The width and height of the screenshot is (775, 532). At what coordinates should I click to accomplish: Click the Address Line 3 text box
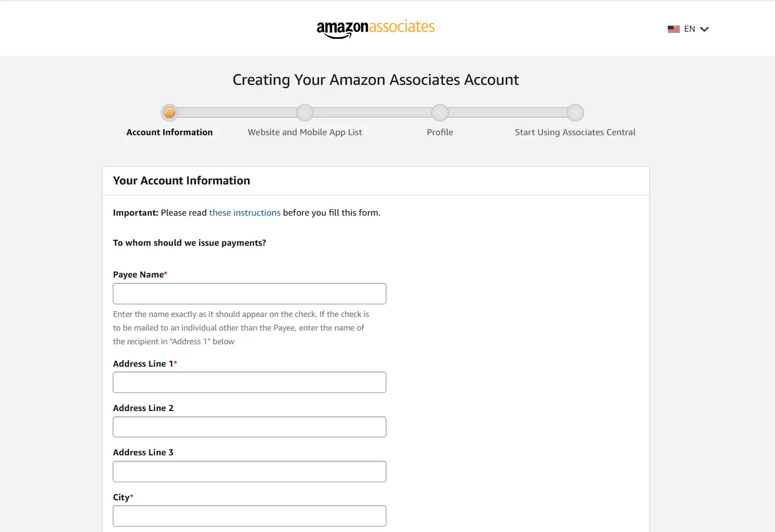click(250, 472)
